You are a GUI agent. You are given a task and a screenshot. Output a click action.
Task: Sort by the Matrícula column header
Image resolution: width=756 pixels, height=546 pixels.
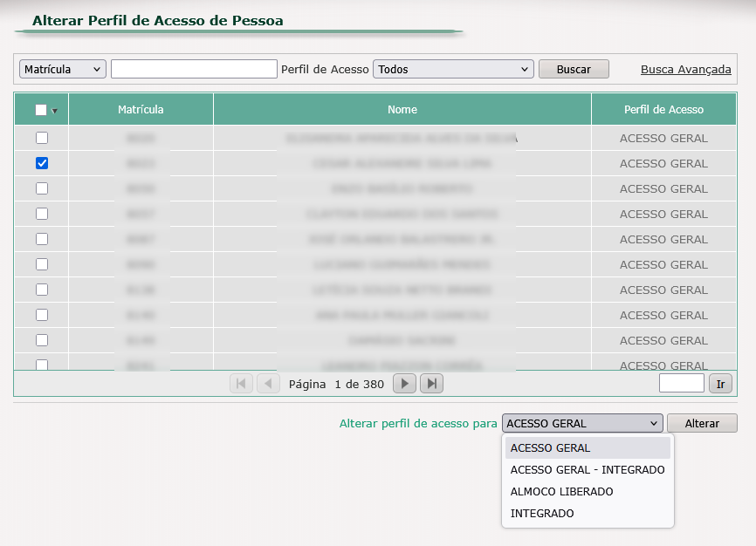(141, 109)
